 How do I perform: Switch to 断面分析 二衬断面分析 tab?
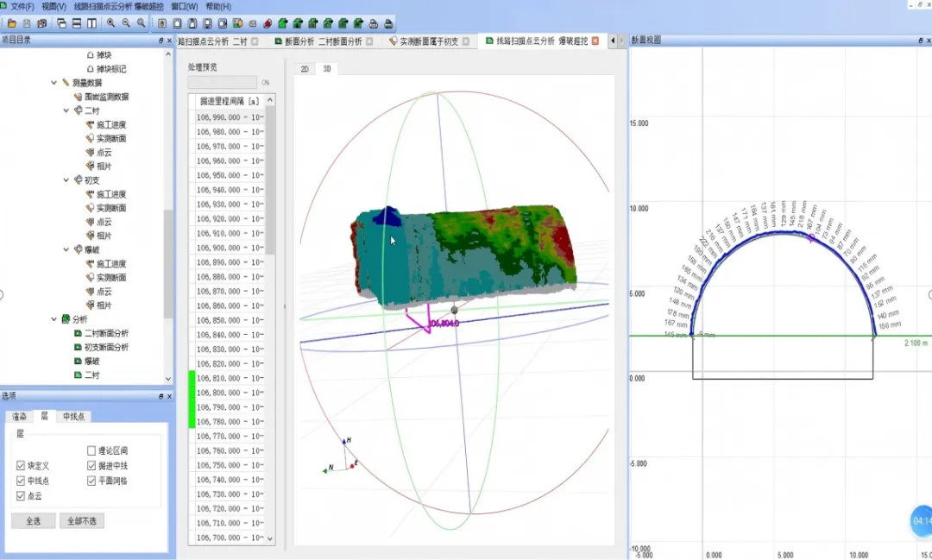click(324, 41)
